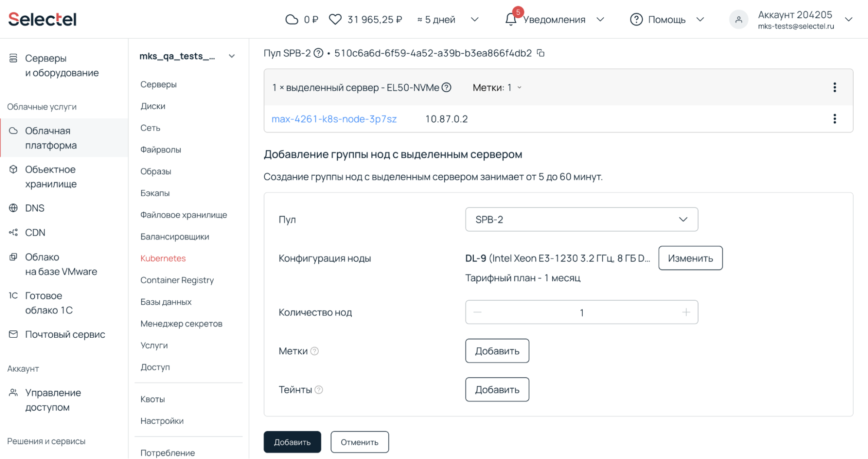Open Квоты menu item
The width and height of the screenshot is (868, 459).
click(152, 399)
